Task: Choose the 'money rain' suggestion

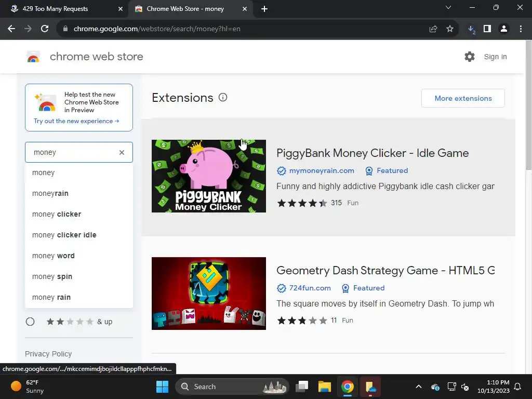Action: point(79,297)
